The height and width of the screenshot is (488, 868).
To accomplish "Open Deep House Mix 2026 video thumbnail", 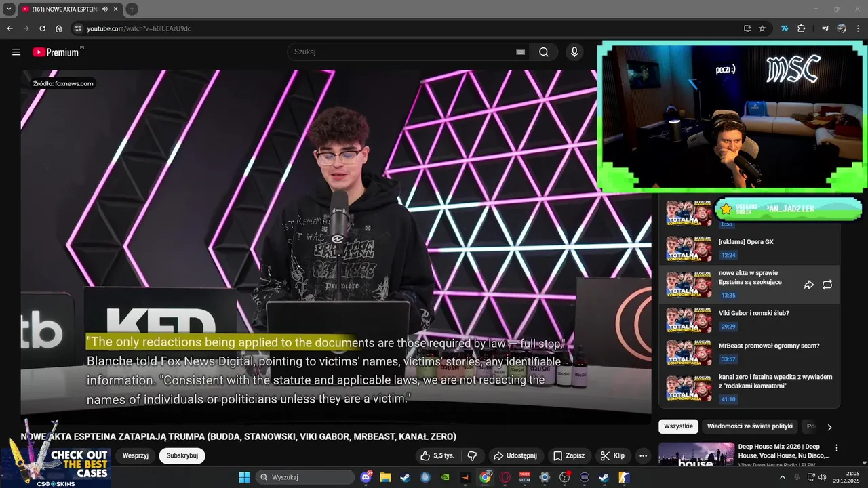I will pos(696,455).
